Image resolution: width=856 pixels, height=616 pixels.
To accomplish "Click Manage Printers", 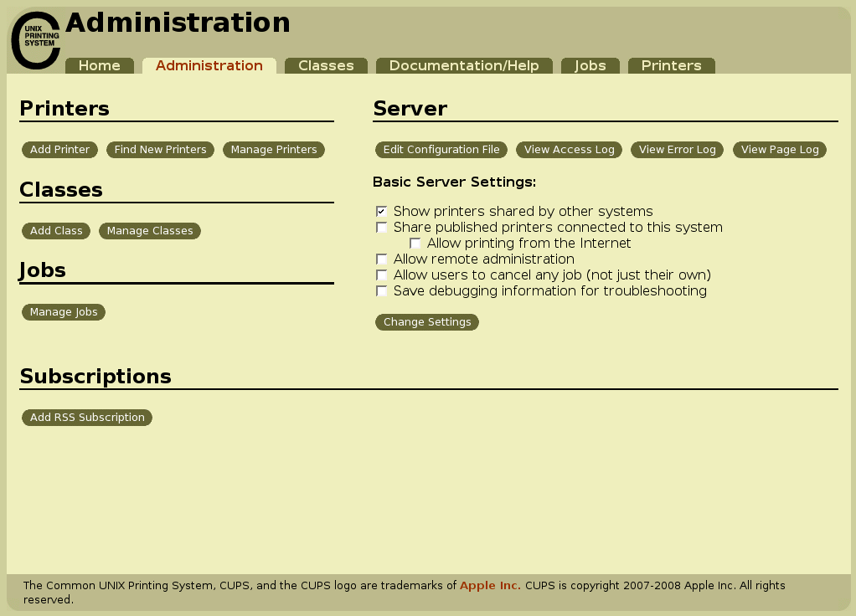I will pyautogui.click(x=273, y=149).
